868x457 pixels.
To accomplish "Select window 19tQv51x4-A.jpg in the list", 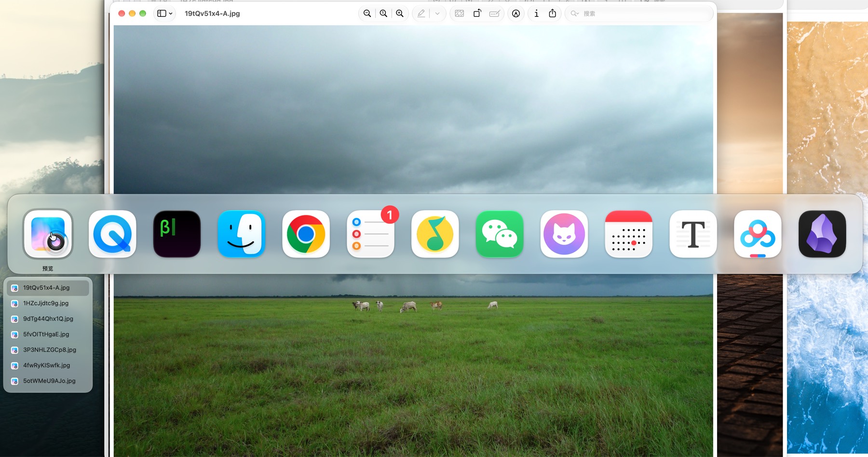I will (x=48, y=288).
